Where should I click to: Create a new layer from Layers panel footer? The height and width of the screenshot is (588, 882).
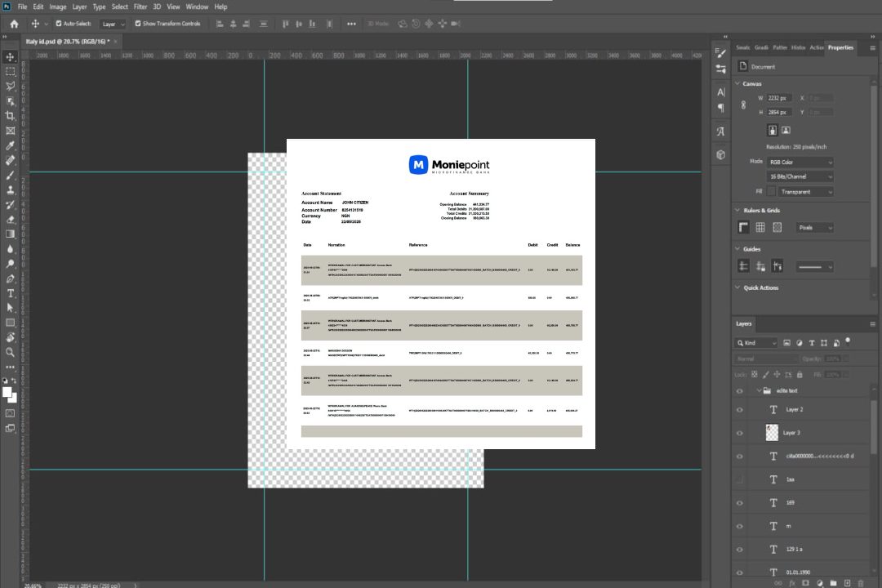[x=846, y=582]
